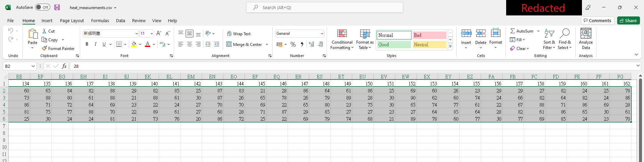Open the Orientation text angle tool
The image size is (644, 162).
(x=208, y=33)
